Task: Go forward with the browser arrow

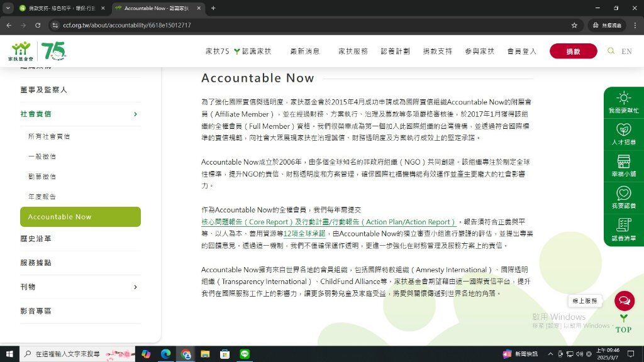Action: click(23, 25)
